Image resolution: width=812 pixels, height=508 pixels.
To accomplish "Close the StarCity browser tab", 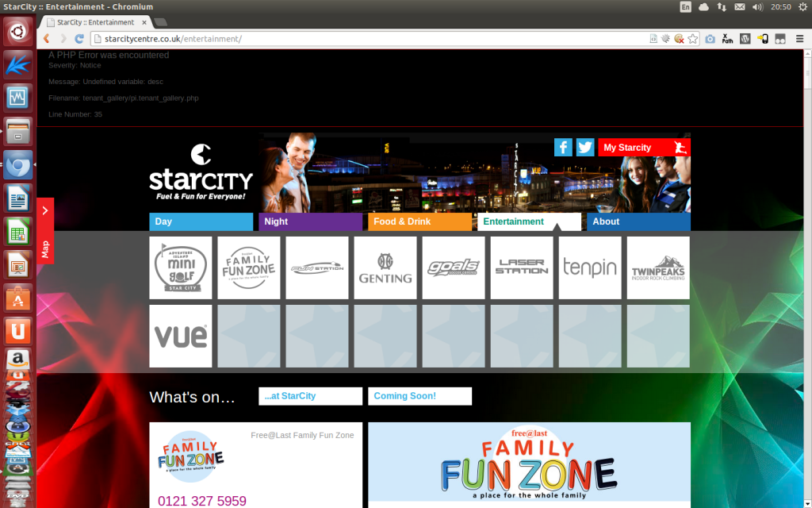I will (144, 22).
